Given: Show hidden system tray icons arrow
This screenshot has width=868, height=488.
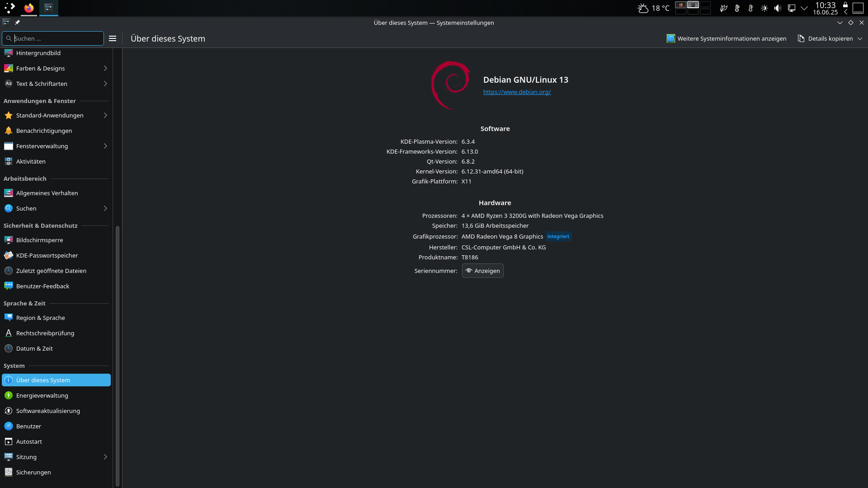Looking at the screenshot, I should (x=804, y=8).
